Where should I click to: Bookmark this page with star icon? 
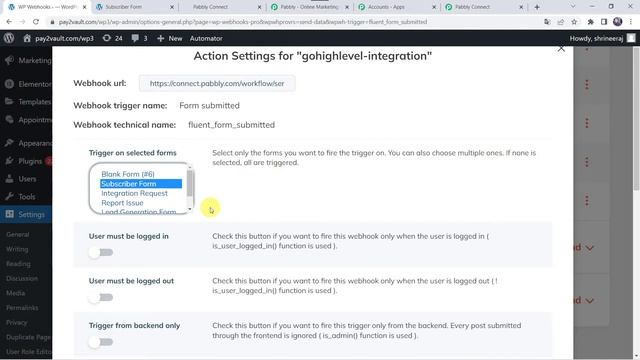574,22
